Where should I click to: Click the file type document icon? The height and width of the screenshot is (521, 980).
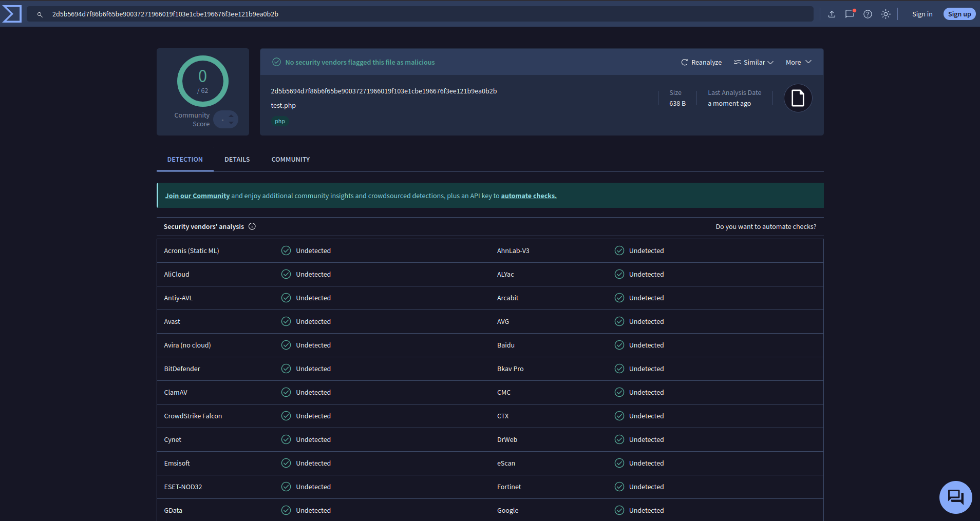[x=798, y=98]
